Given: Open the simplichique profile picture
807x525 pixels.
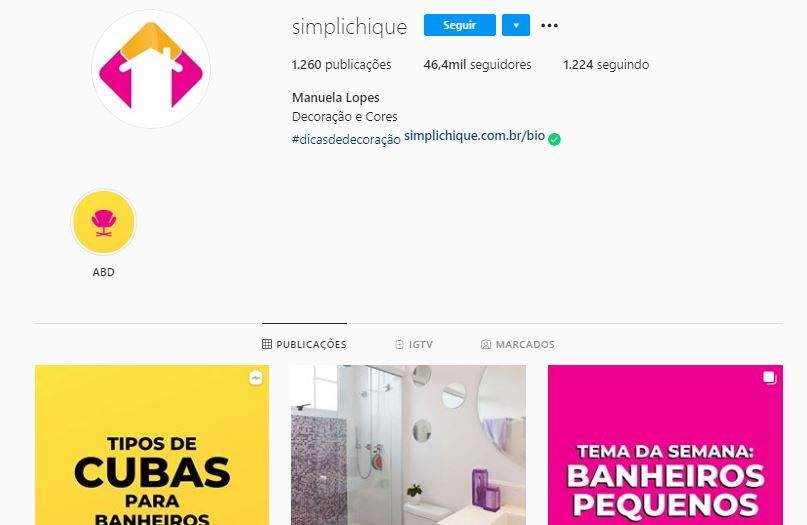Looking at the screenshot, I should pos(151,69).
